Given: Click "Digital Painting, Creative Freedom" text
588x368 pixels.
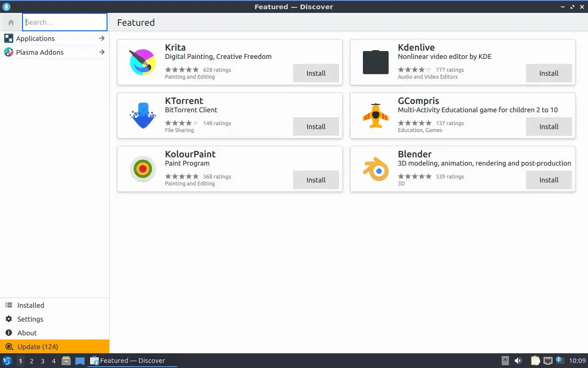Looking at the screenshot, I should point(218,57).
